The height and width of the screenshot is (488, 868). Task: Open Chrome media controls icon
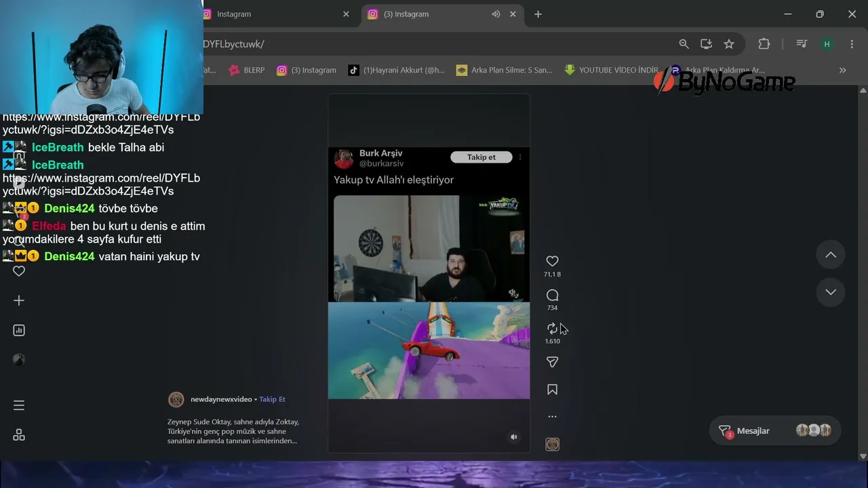point(802,44)
